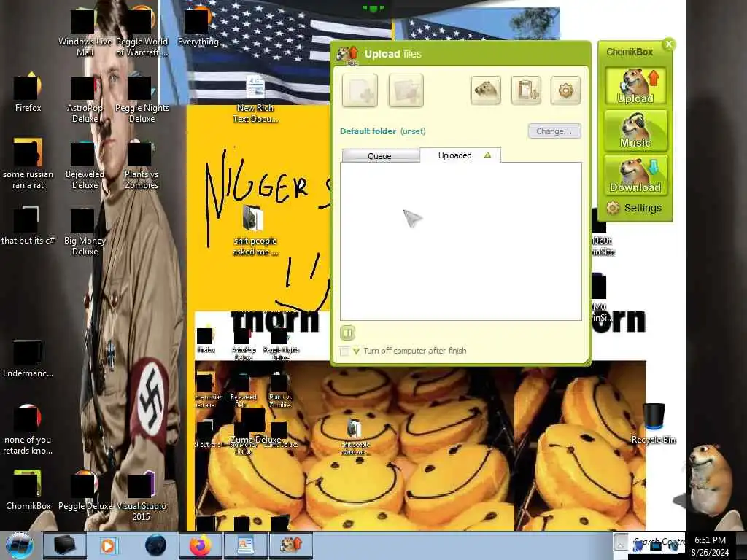Open Music in the ChomikBox panel

[x=635, y=131]
